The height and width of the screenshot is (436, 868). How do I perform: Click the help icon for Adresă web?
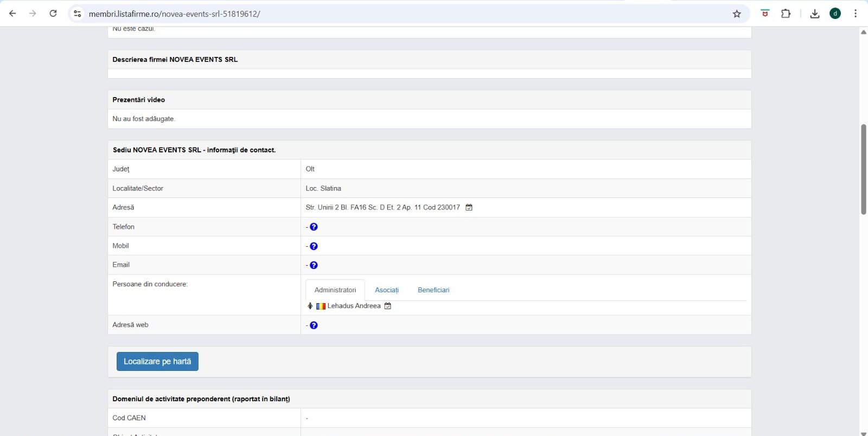tap(314, 325)
